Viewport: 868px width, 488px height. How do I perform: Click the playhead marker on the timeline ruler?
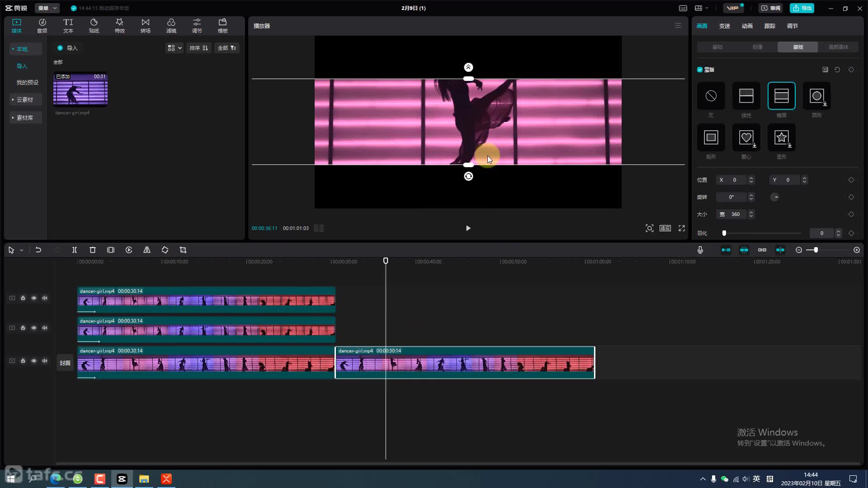(x=386, y=261)
